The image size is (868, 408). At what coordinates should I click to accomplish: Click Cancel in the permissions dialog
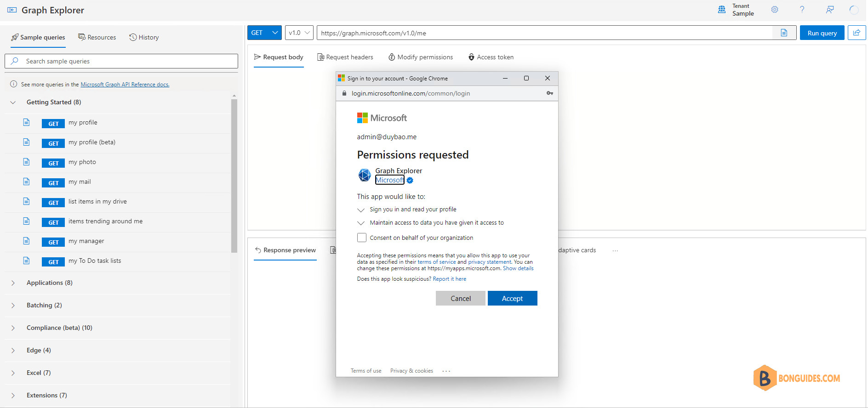(x=460, y=298)
